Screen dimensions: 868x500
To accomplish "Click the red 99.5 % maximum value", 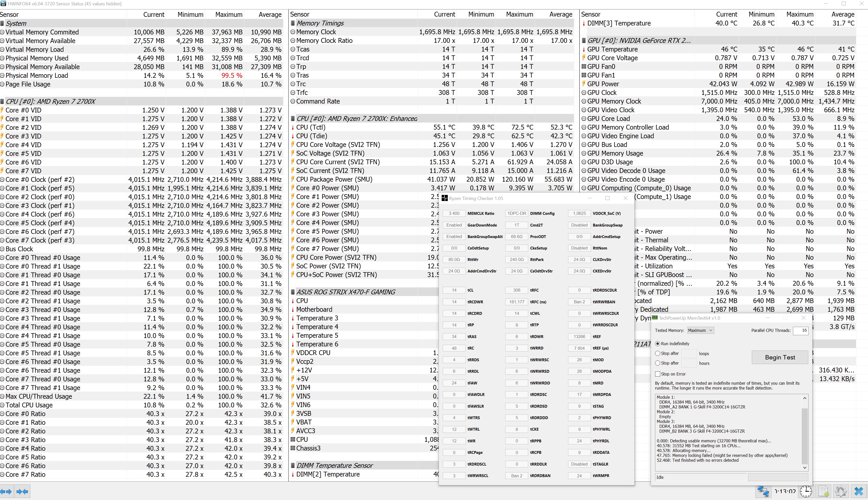I will click(232, 76).
